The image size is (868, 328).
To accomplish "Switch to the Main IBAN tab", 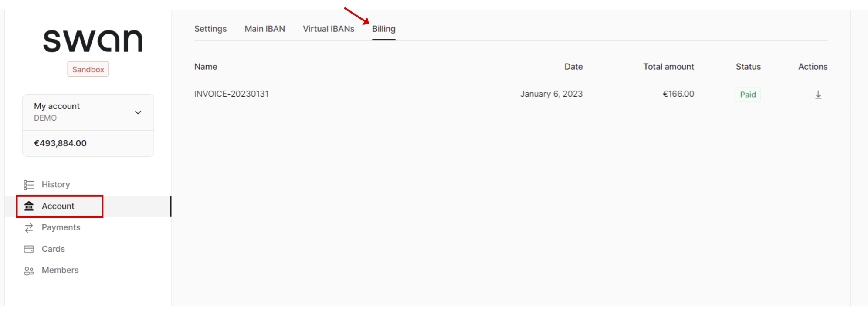I will tap(265, 29).
